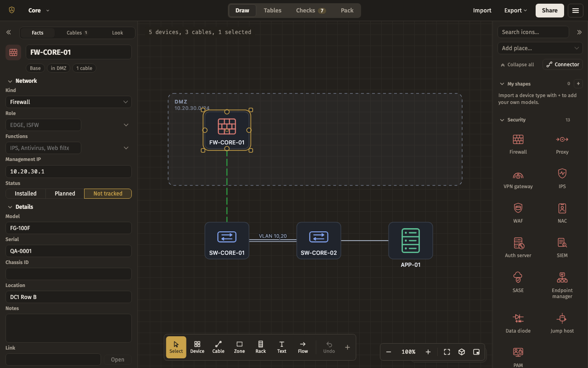588x368 pixels.
Task: Toggle the 3D cube view icon
Action: tap(462, 352)
